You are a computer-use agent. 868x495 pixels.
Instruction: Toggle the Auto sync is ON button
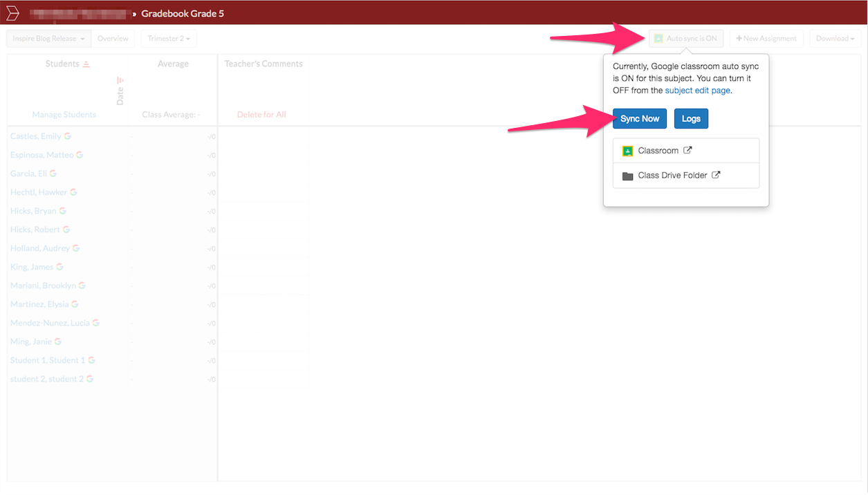pos(686,39)
